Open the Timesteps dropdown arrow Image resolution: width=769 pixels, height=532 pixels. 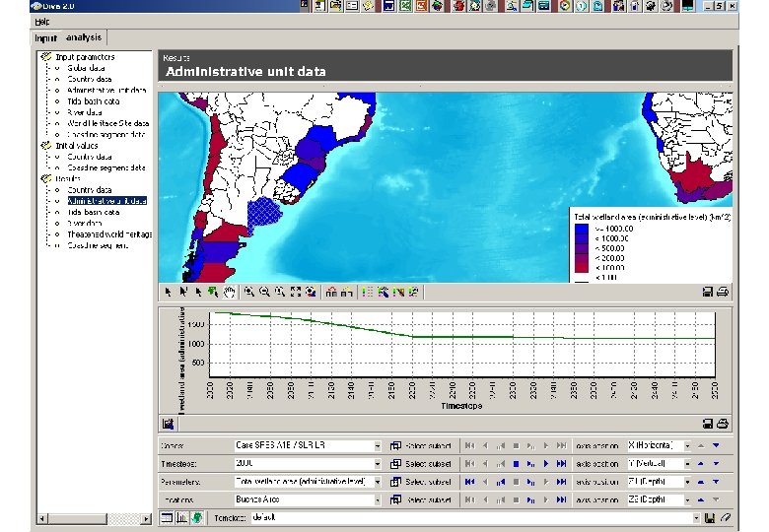coord(378,464)
